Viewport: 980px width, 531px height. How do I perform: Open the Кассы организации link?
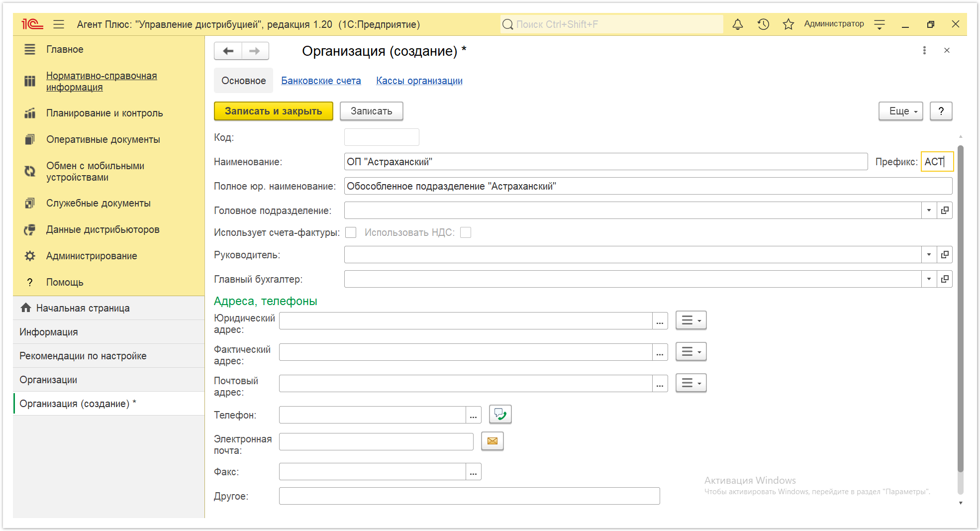tap(419, 81)
